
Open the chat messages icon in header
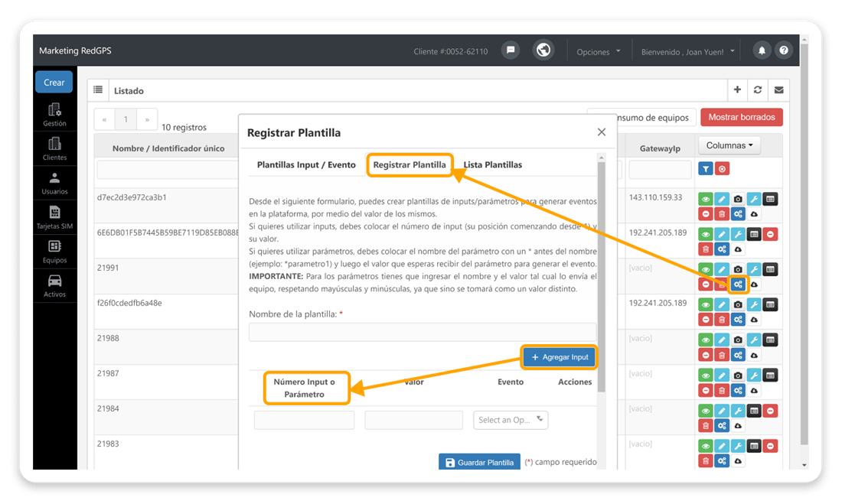[x=510, y=50]
